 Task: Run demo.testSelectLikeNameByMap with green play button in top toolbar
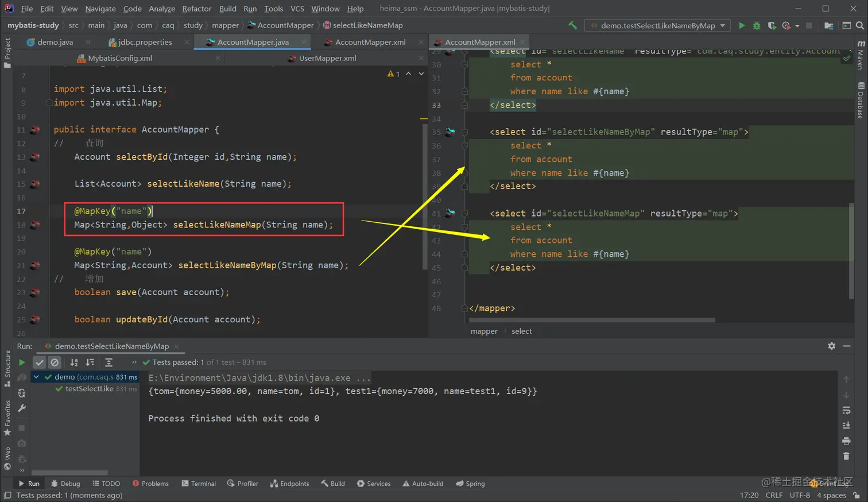pyautogui.click(x=742, y=25)
